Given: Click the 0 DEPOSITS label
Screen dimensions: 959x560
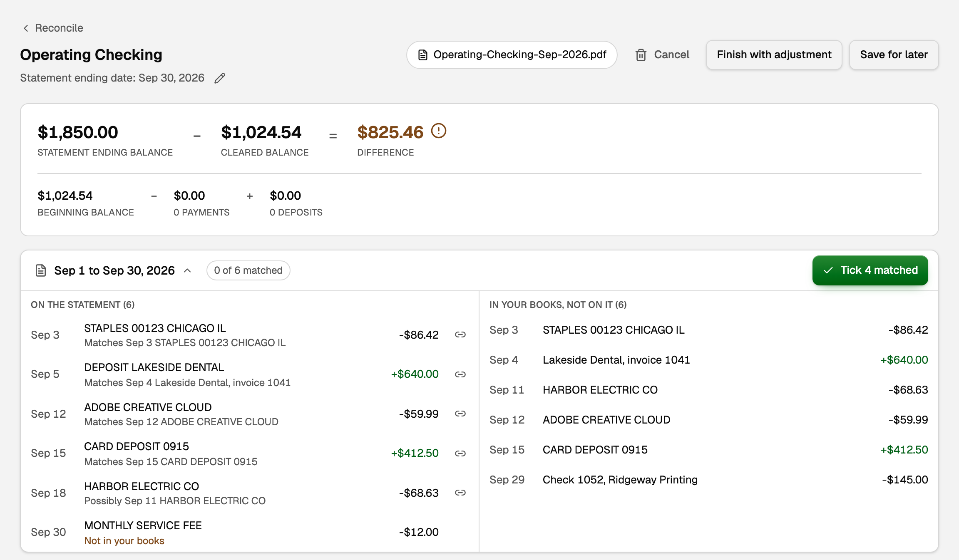Looking at the screenshot, I should click(296, 212).
